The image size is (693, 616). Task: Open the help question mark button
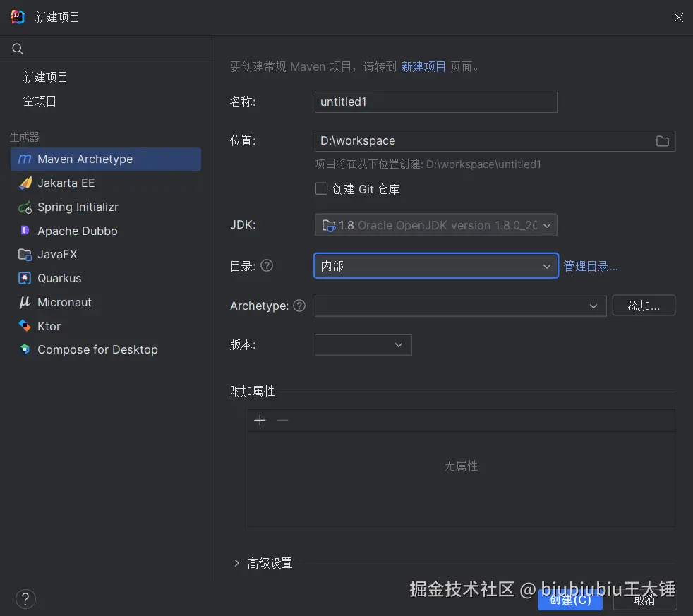click(25, 599)
